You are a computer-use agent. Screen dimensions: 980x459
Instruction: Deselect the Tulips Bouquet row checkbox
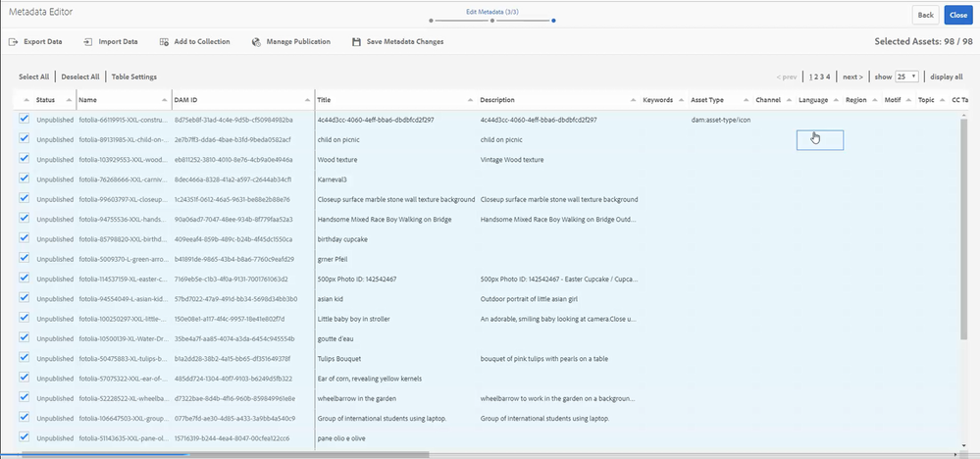pos(24,358)
